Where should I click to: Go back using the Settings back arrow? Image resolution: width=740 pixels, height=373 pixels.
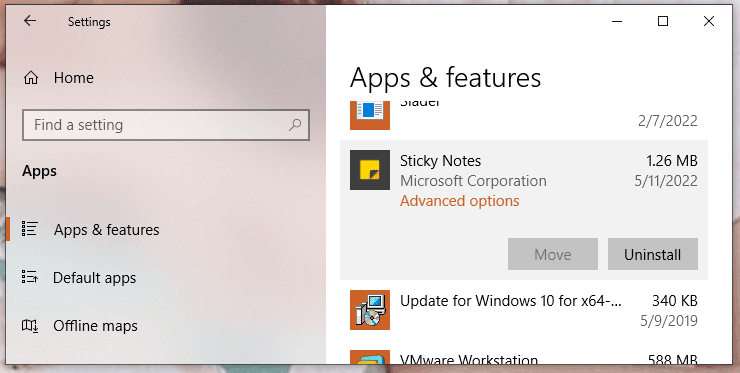tap(30, 21)
